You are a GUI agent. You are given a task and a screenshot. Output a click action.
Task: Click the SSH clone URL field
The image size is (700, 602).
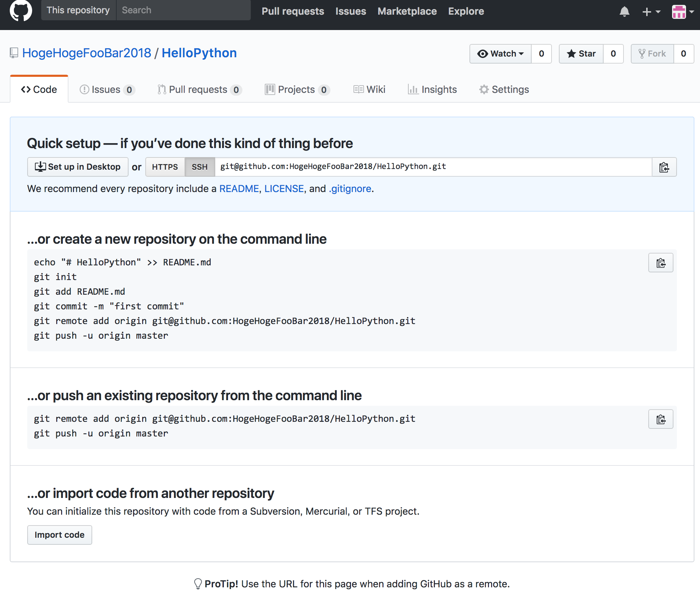(433, 167)
